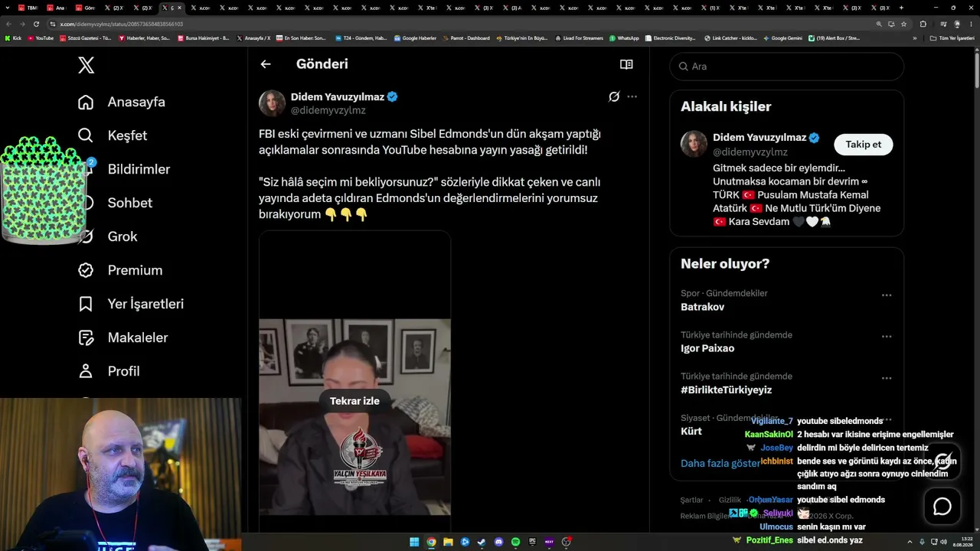Open the WhatsApp bookmark
The image size is (980, 551).
624,38
